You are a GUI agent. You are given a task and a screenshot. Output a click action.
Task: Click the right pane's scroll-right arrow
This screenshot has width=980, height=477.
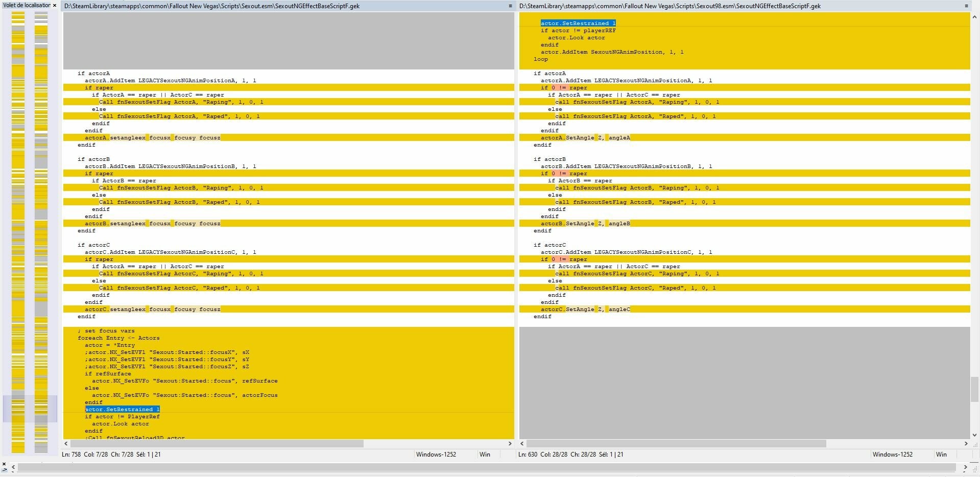click(966, 443)
